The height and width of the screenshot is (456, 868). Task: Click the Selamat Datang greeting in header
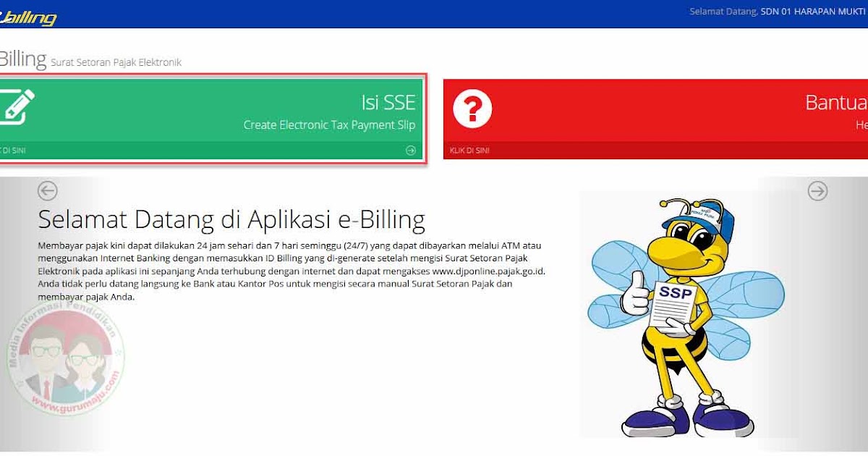[723, 12]
